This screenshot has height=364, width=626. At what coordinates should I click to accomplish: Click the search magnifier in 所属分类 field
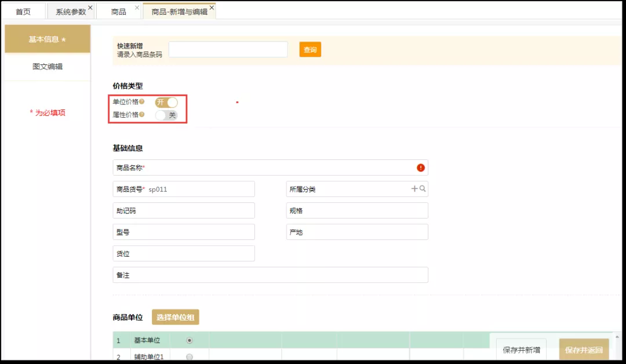[423, 189]
